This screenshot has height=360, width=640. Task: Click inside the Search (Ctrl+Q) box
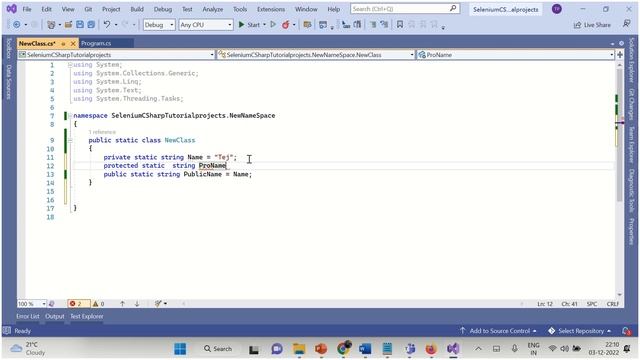click(405, 9)
